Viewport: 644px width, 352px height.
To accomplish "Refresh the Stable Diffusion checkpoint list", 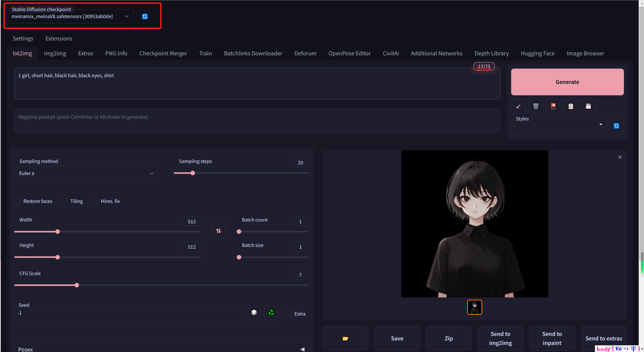I will [x=145, y=17].
